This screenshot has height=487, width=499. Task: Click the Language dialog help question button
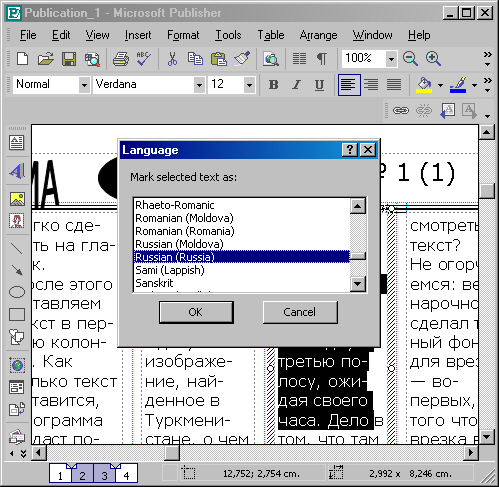[x=350, y=150]
